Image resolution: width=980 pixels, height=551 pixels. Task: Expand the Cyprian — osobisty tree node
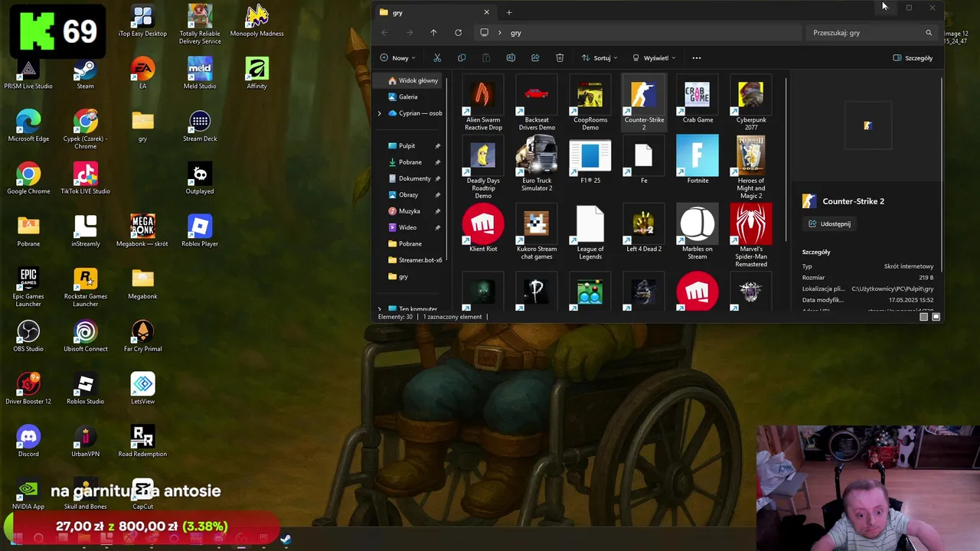[379, 113]
